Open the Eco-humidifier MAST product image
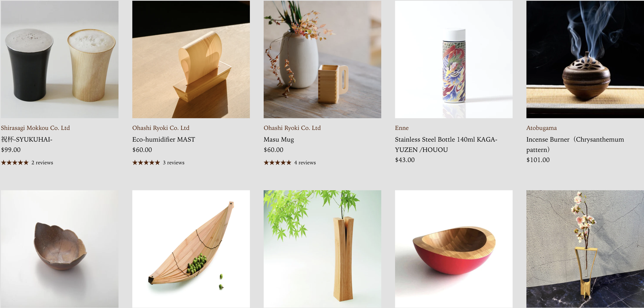 (x=191, y=59)
